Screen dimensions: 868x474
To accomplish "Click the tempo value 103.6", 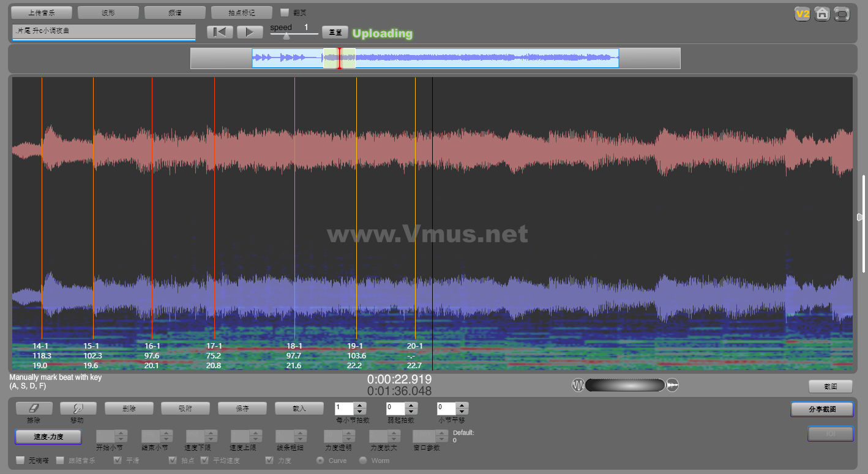I will 356,355.
